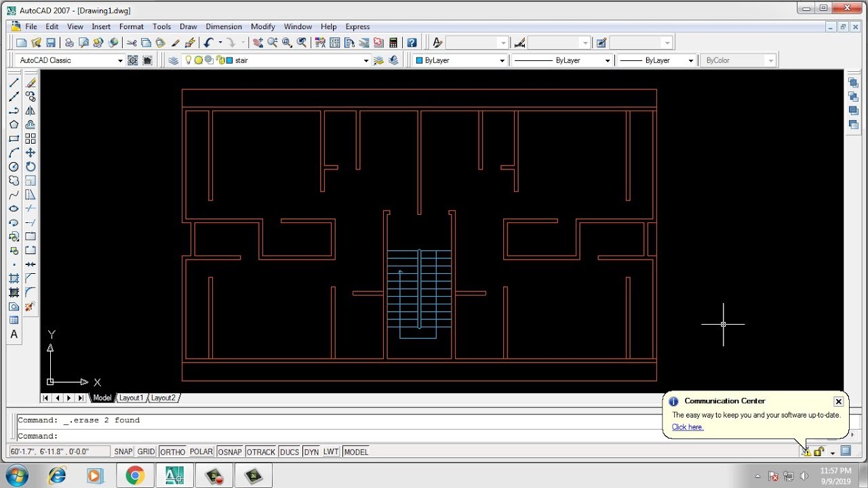The height and width of the screenshot is (488, 868).
Task: Select the Rotate modify tool
Action: pos(31,167)
